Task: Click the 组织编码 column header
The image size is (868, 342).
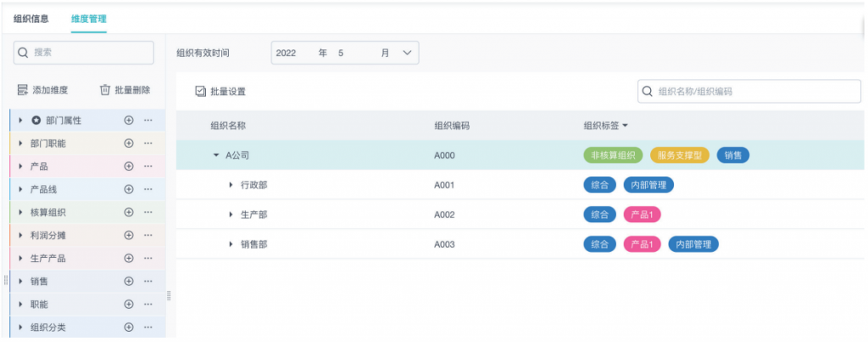Action: pyautogui.click(x=452, y=126)
